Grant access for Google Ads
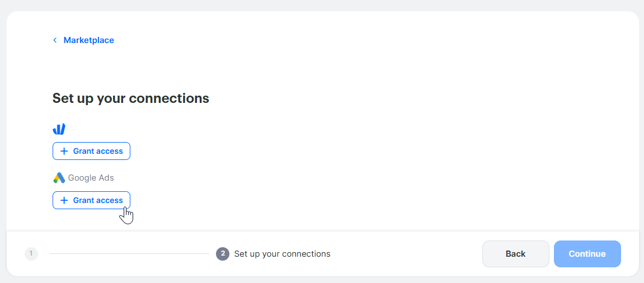Image resolution: width=644 pixels, height=283 pixels. coord(92,200)
